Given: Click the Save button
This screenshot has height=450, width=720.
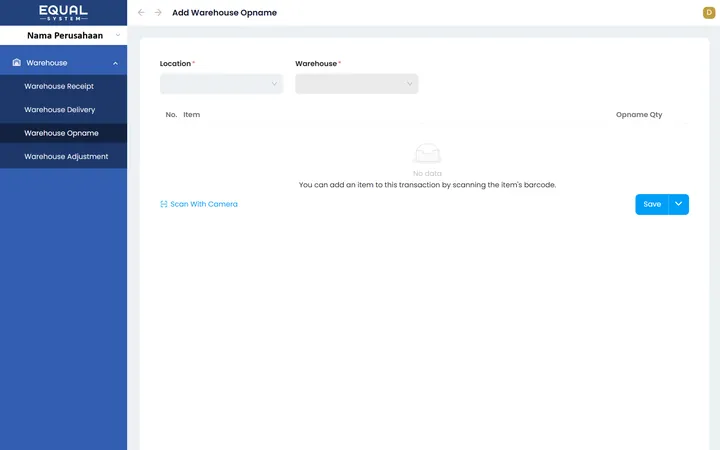Looking at the screenshot, I should pos(652,204).
